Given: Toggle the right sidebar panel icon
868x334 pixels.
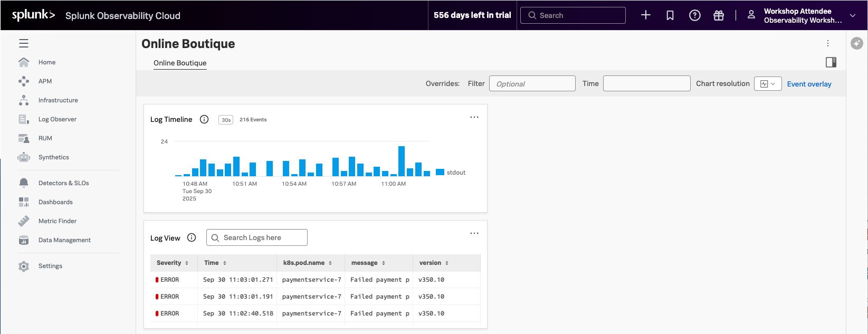Looking at the screenshot, I should tap(831, 62).
